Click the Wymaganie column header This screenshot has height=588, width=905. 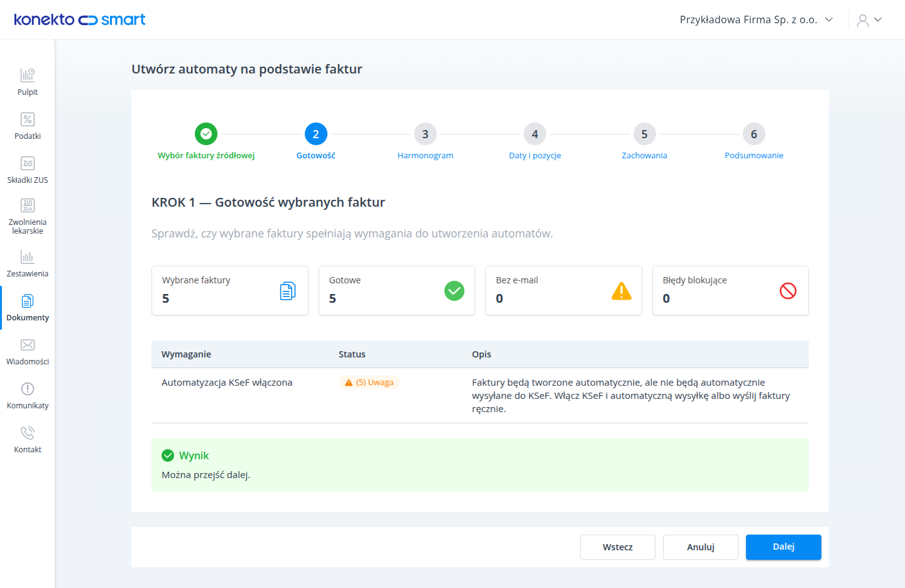tap(186, 354)
